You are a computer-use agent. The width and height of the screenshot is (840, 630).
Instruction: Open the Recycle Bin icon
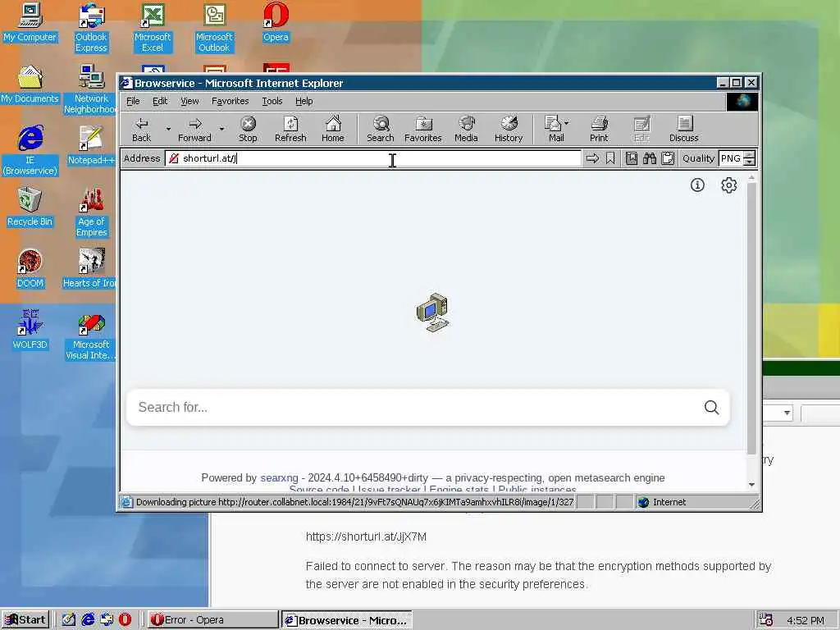pyautogui.click(x=30, y=208)
